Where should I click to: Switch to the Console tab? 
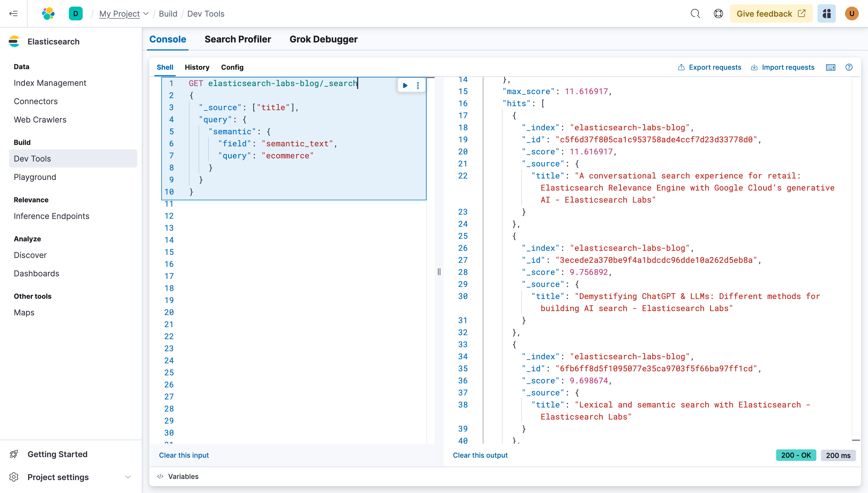coord(168,39)
